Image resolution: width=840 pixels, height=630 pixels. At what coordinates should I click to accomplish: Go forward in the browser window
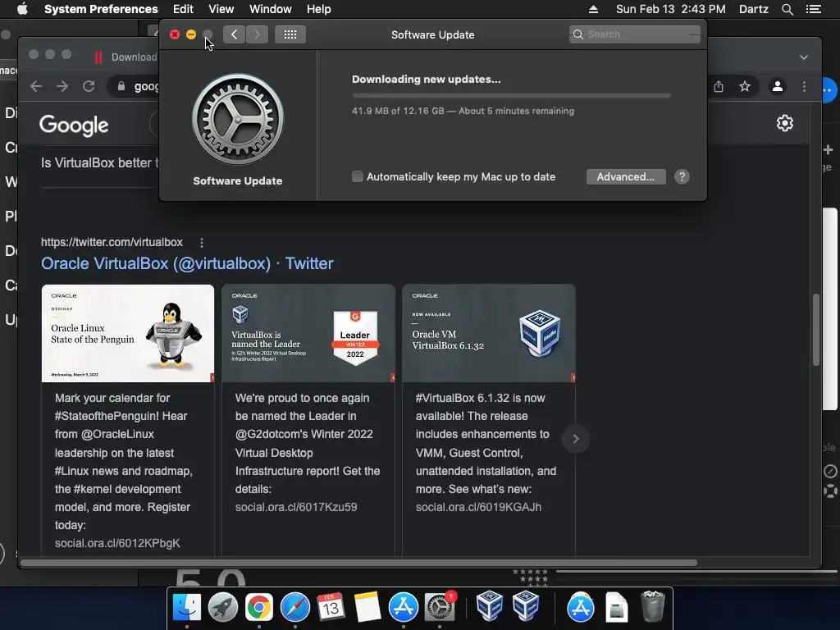coord(62,86)
